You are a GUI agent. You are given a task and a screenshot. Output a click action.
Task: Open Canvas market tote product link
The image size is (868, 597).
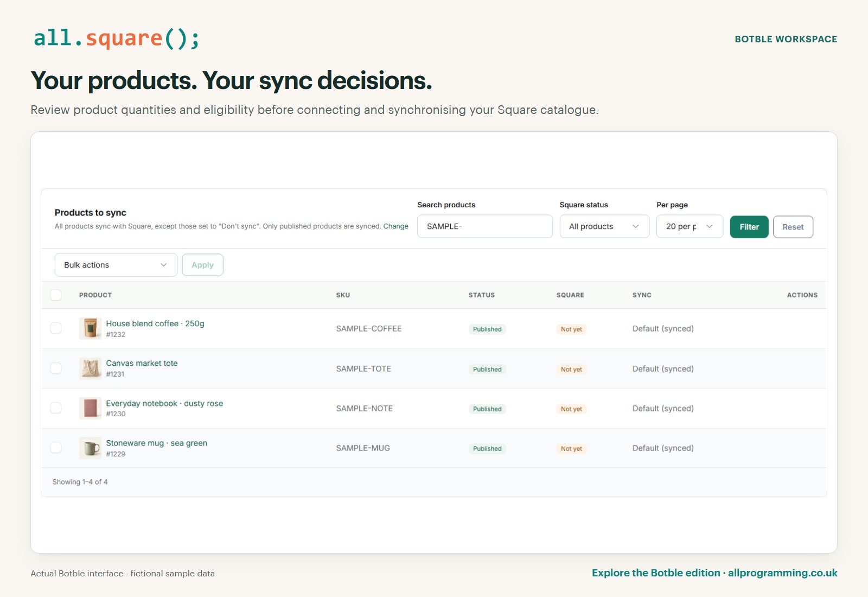pyautogui.click(x=142, y=363)
